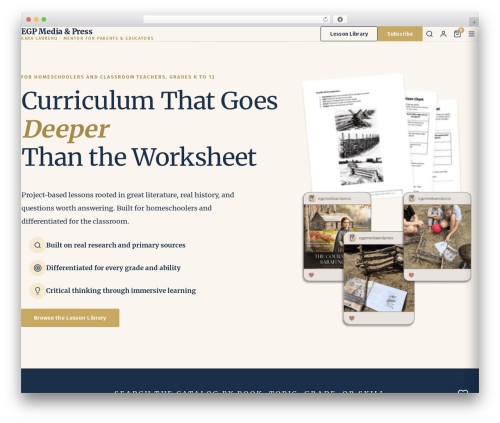Click 'Critical thinking through immersive learning' text
500x423 pixels.
[x=121, y=291]
